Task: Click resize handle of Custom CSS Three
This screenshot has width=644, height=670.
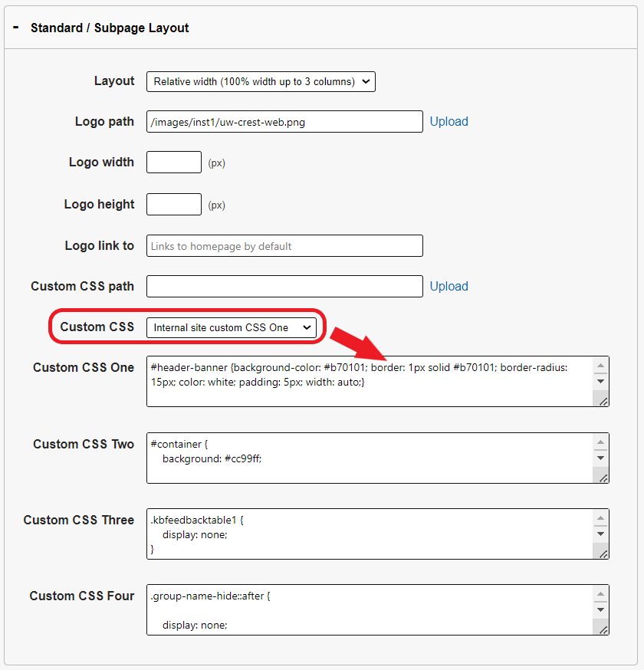Action: pyautogui.click(x=603, y=553)
